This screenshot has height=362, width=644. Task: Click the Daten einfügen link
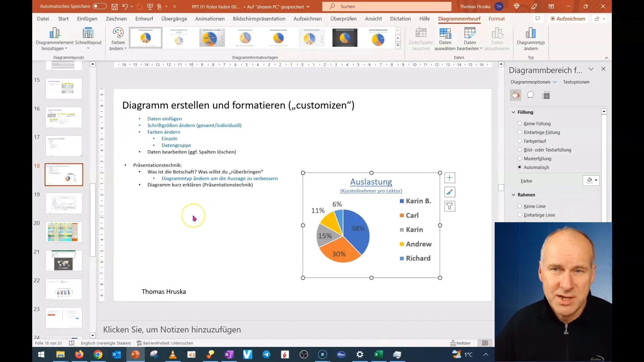pyautogui.click(x=165, y=118)
